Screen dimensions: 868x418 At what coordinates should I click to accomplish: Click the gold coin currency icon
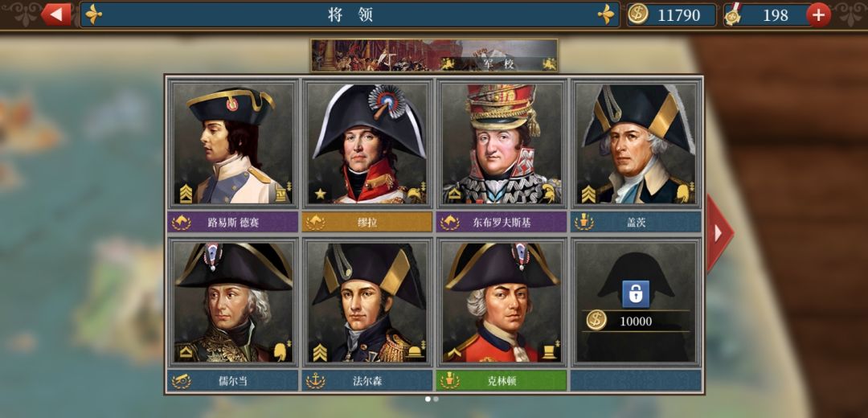tap(637, 14)
